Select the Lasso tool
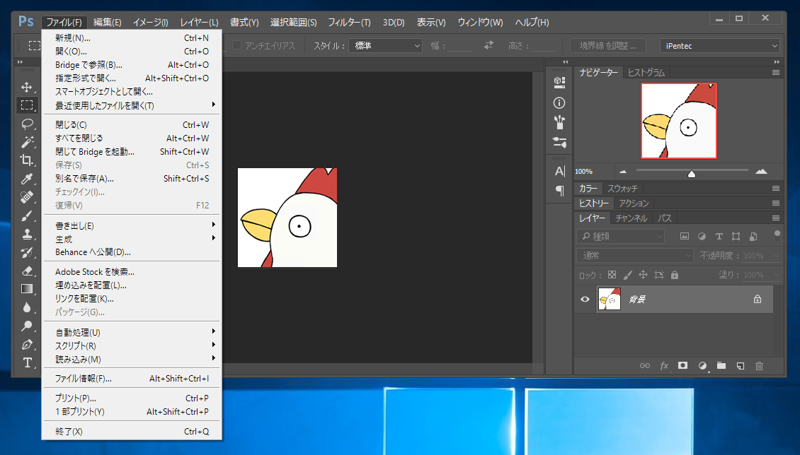This screenshot has width=800, height=455. tap(27, 124)
